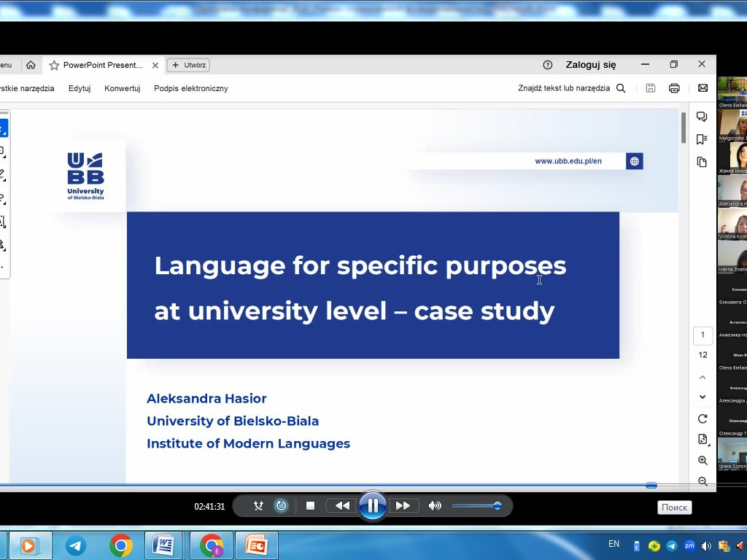Click the zoom out magnifier icon
The width and height of the screenshot is (747, 560).
(x=703, y=481)
